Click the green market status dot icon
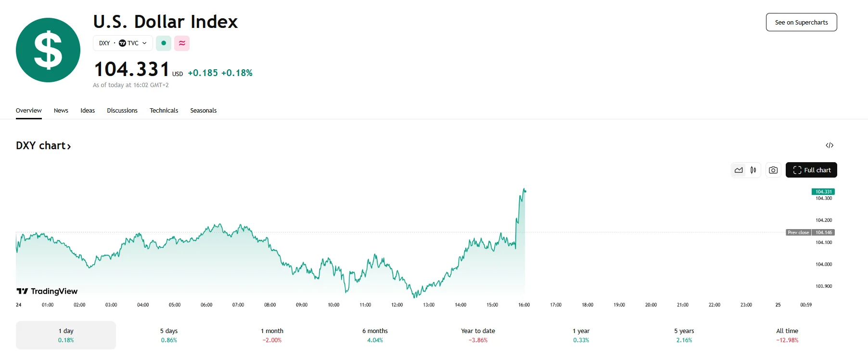This screenshot has height=360, width=868. 164,43
